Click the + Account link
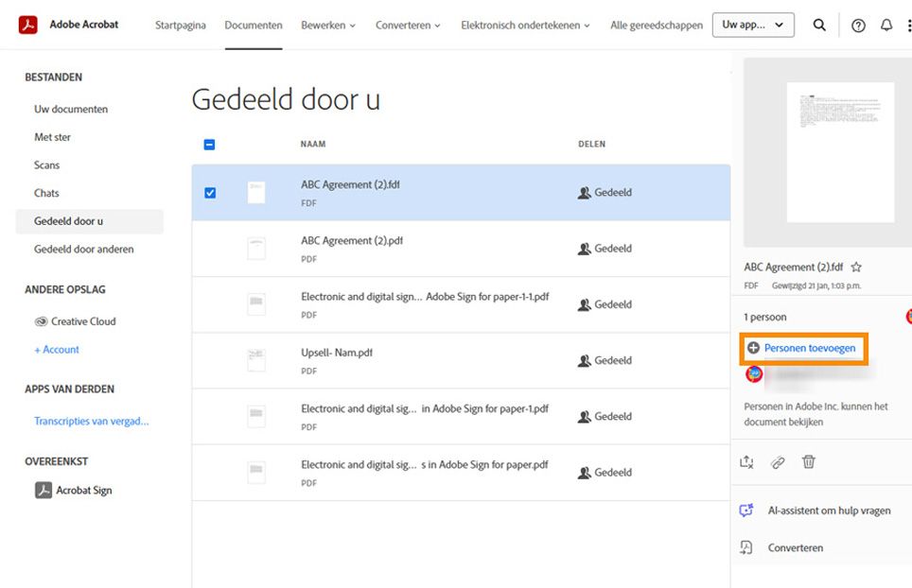This screenshot has height=588, width=912. tap(56, 349)
